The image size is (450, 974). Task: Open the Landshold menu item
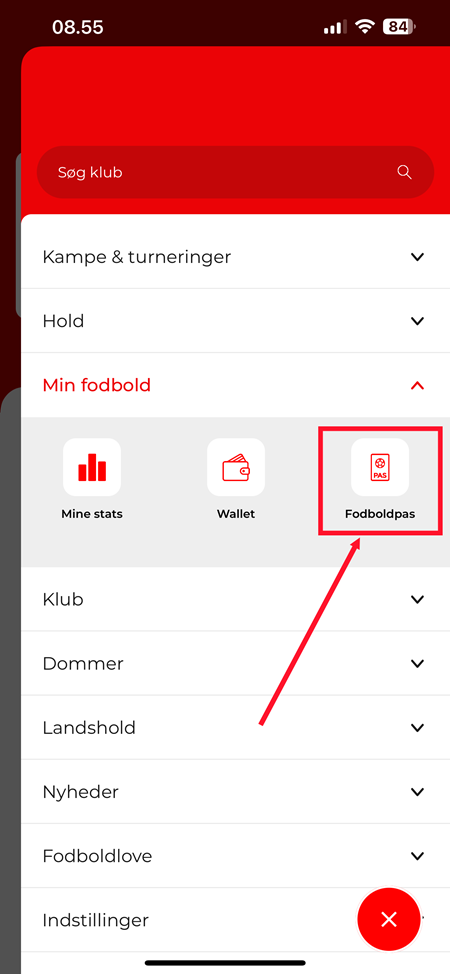click(x=236, y=727)
